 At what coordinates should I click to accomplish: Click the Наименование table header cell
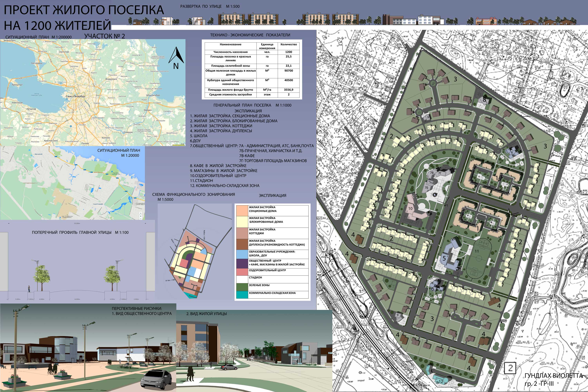point(230,44)
